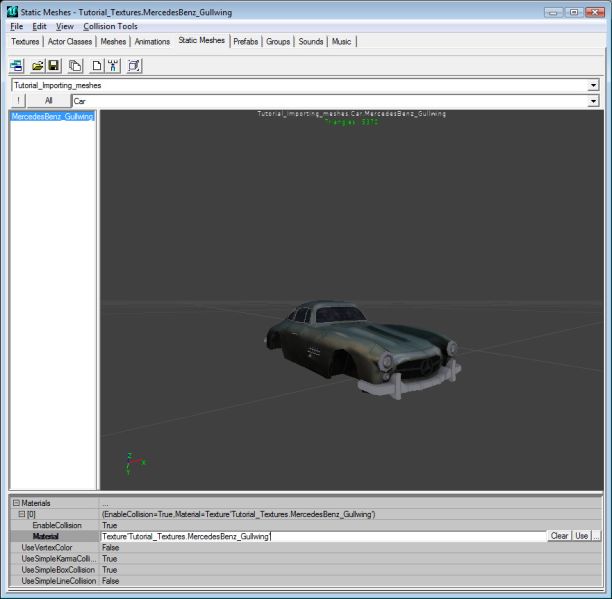Click the UseSimpleLineCollision False value
Screen dimensions: 612x599
tap(110, 581)
